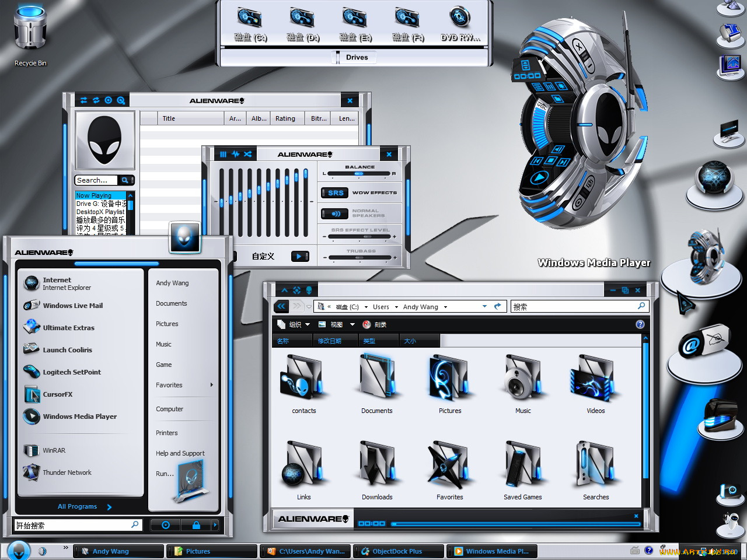The image size is (747, 560).
Task: Open Windows Live Mail from Start menu
Action: 81,306
